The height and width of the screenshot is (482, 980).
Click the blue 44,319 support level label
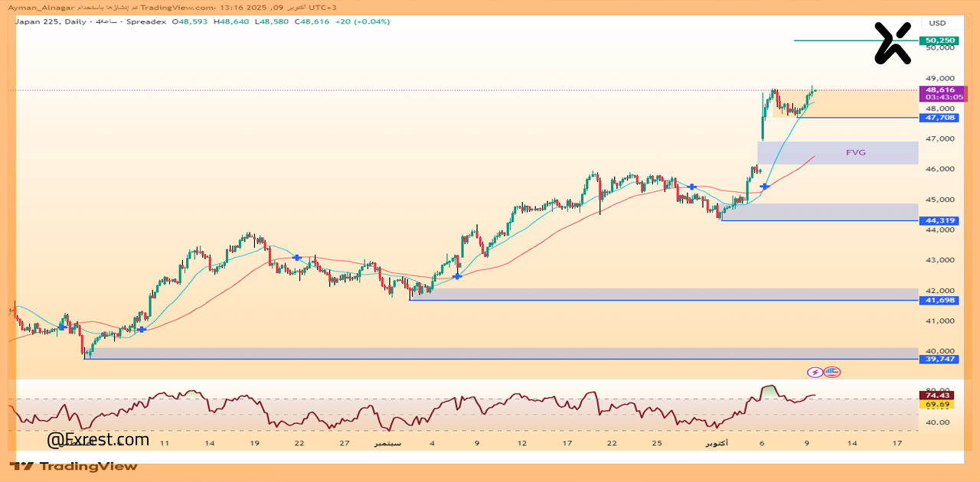tap(939, 220)
